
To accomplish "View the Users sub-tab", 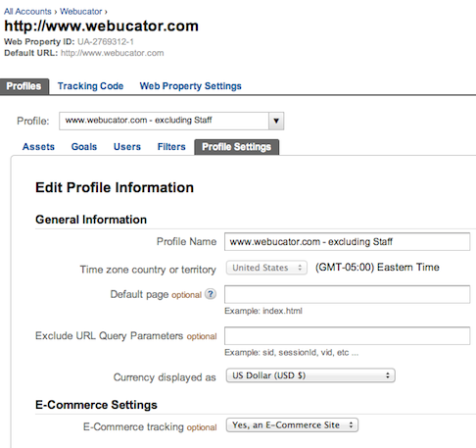I will (x=127, y=147).
